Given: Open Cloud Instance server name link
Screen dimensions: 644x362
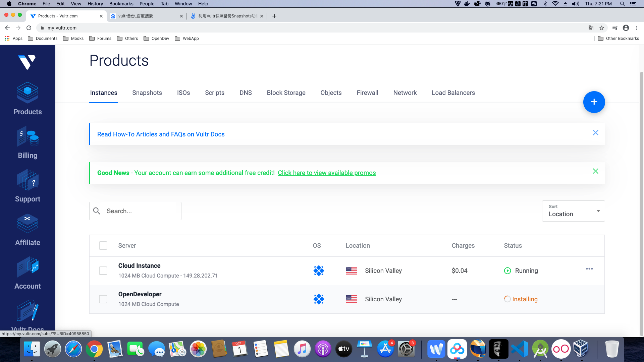Looking at the screenshot, I should click(139, 265).
